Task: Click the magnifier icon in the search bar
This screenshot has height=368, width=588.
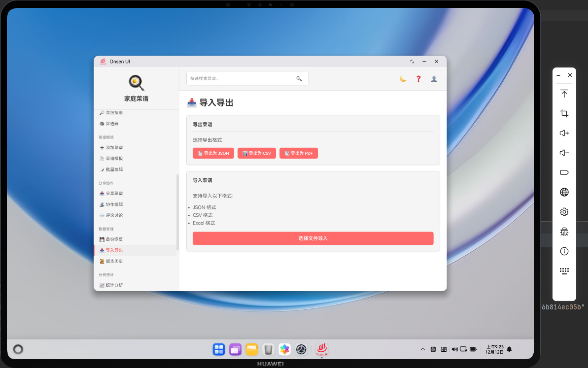Action: [299, 78]
